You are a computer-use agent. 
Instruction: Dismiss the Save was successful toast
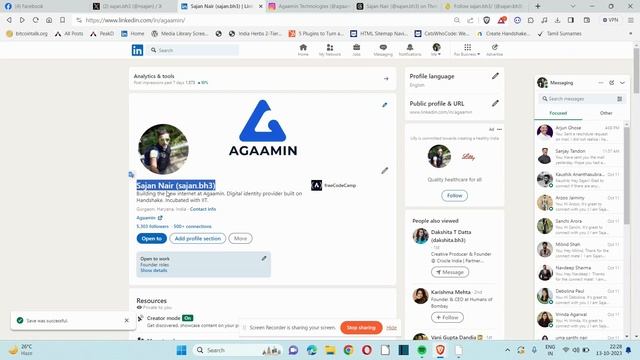pyautogui.click(x=127, y=320)
